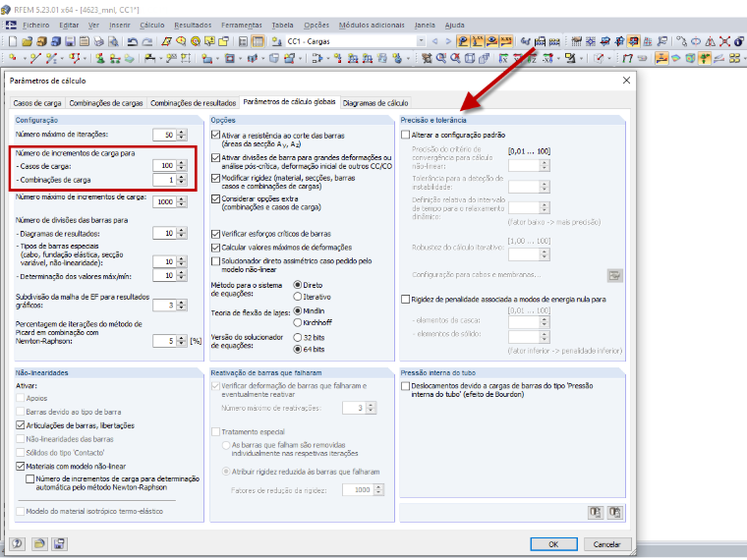Click the New model icon in toolbar
The image size is (747, 560).
(x=14, y=42)
